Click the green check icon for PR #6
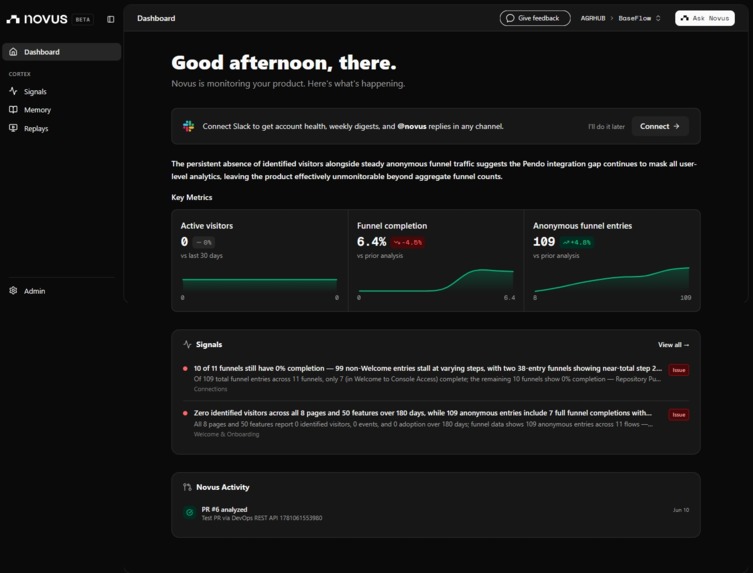The height and width of the screenshot is (573, 753). pos(190,512)
